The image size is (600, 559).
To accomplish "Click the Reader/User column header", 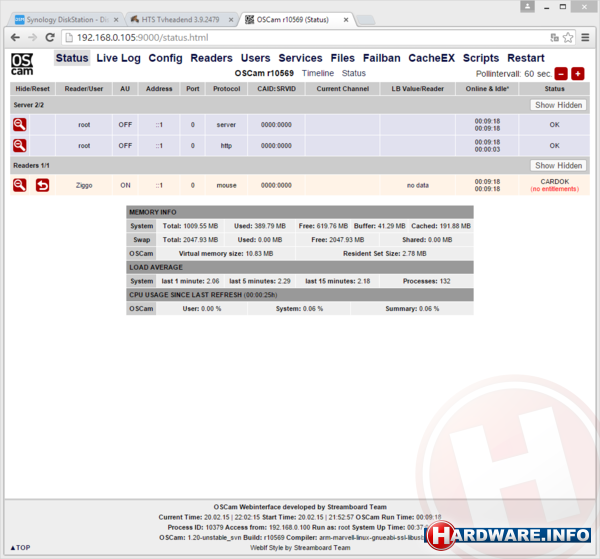I will click(x=84, y=89).
